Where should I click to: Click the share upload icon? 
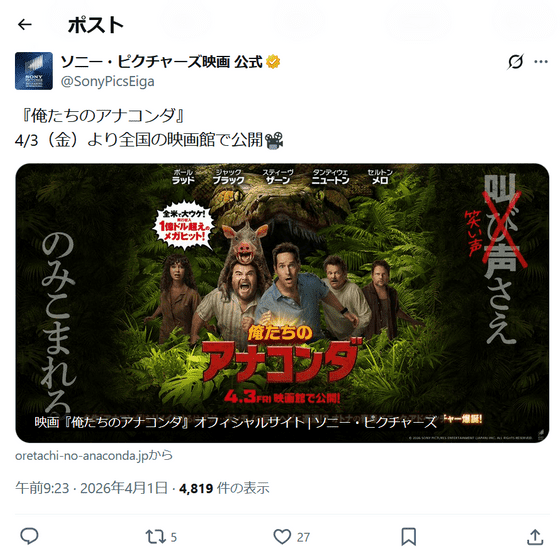(x=535, y=536)
